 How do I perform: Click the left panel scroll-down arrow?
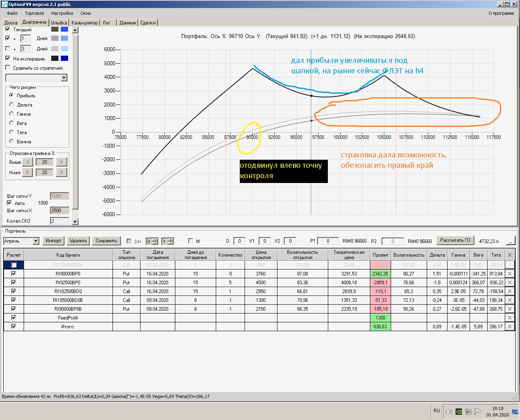pos(75,221)
